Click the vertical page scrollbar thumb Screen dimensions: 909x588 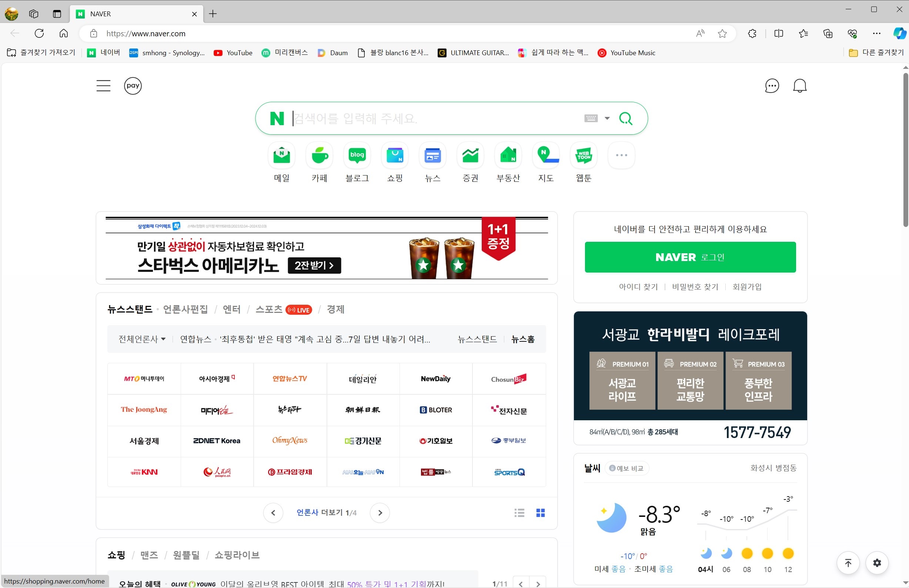[906, 150]
